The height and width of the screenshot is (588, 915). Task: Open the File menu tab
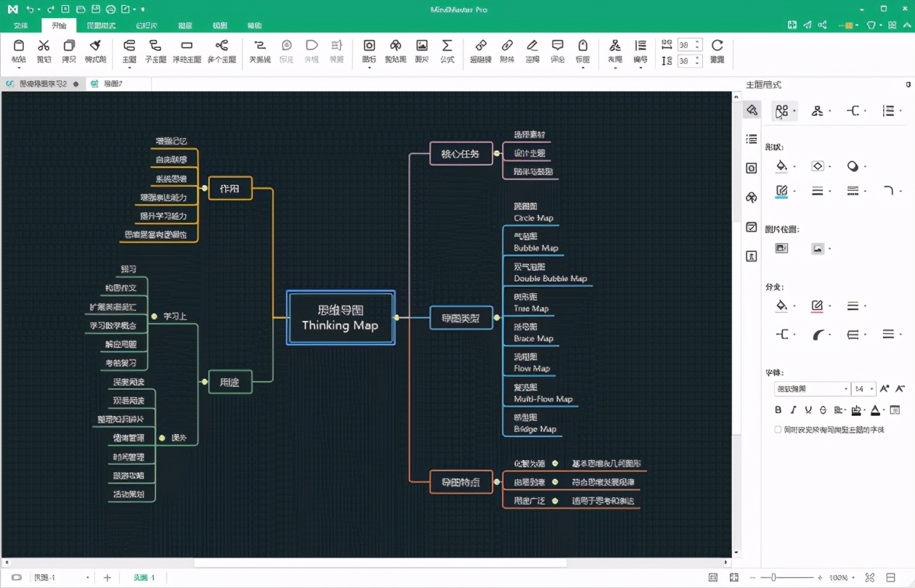pos(20,25)
